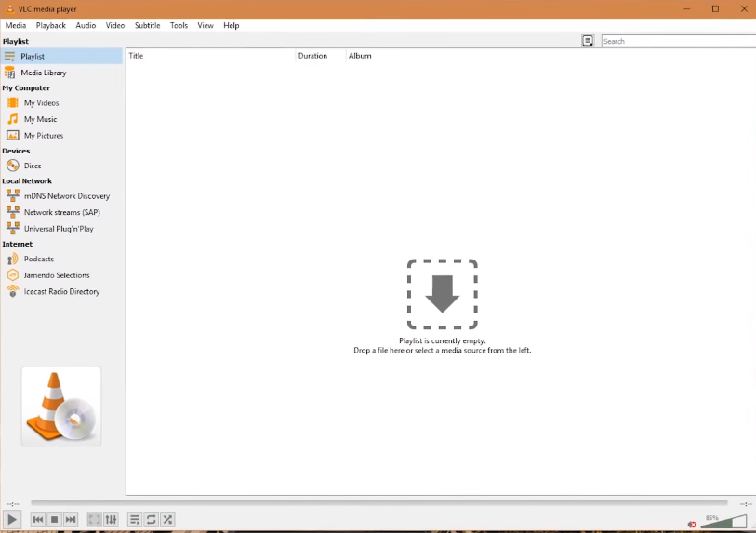
Task: Click the Icecast radio icon
Action: point(13,291)
